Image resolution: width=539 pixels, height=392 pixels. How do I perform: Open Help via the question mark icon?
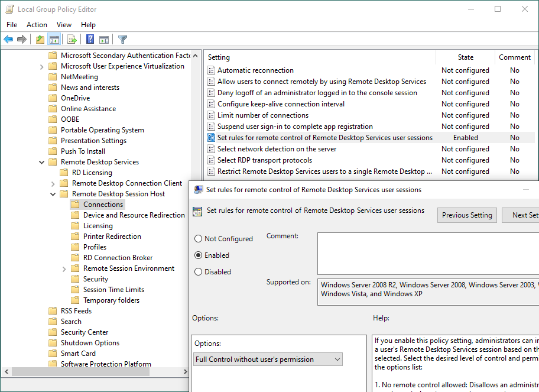pyautogui.click(x=90, y=39)
